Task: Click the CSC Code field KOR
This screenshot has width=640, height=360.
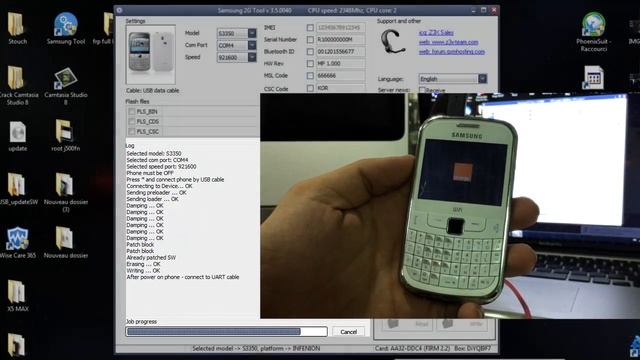Action: [x=340, y=88]
